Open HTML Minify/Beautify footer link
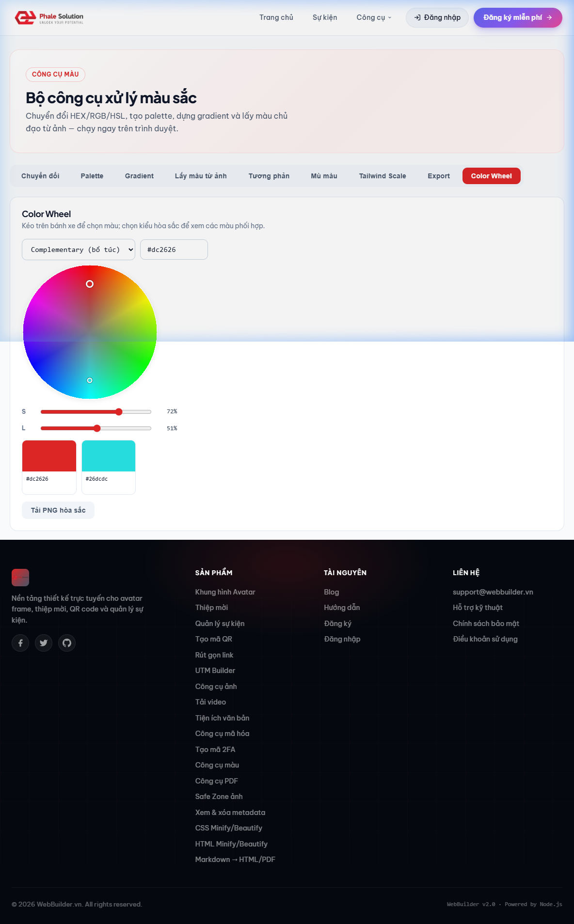 click(x=231, y=844)
